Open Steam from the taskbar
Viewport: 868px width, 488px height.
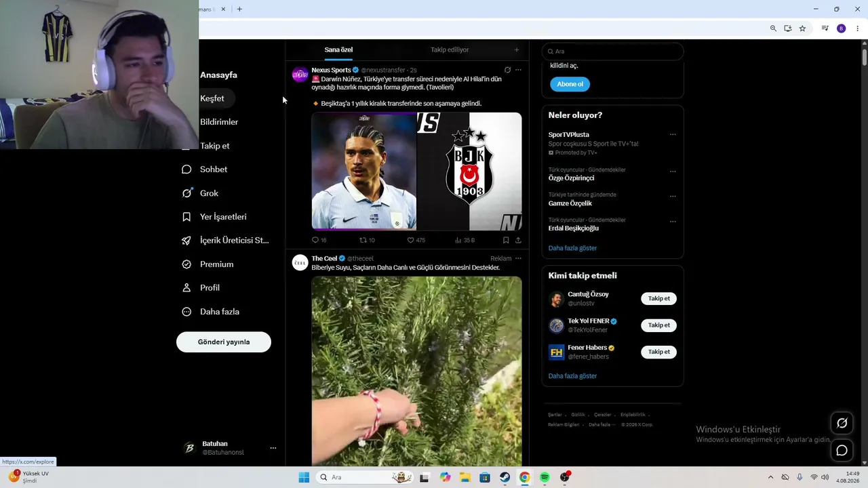[505, 477]
